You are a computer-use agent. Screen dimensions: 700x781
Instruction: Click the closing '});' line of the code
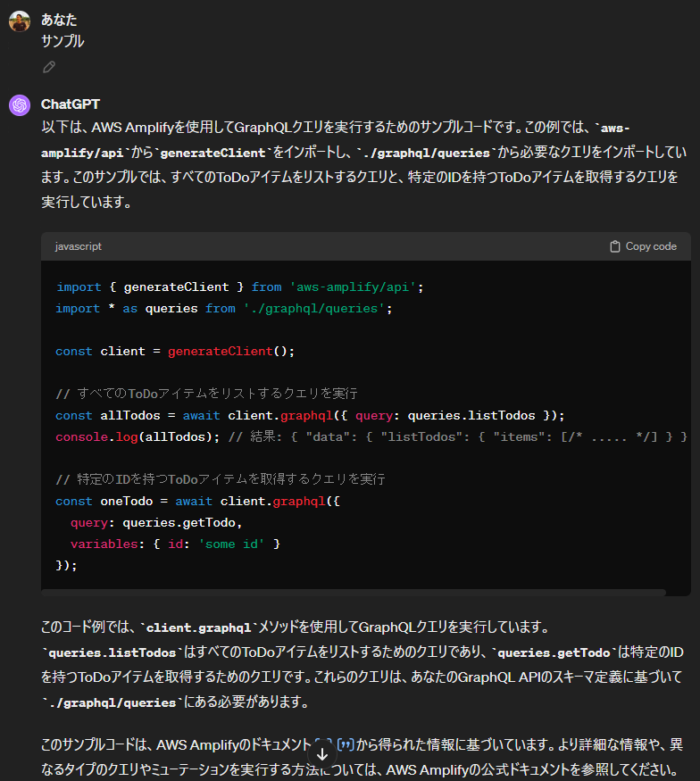(x=66, y=565)
